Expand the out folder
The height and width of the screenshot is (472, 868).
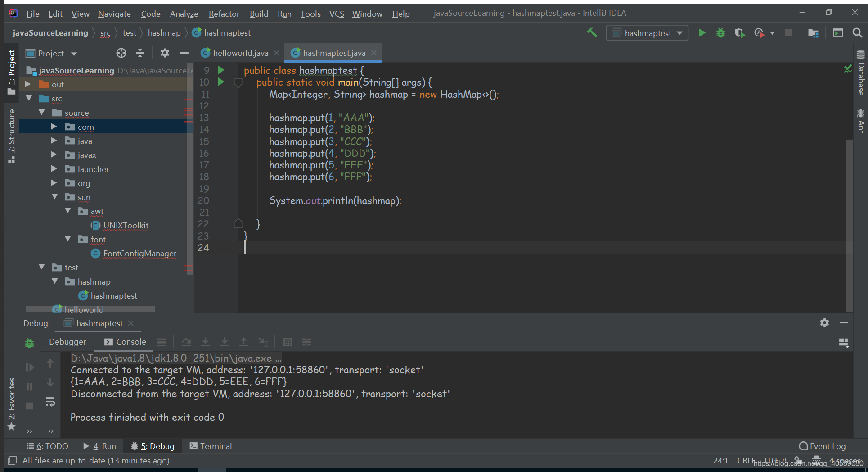(x=28, y=84)
